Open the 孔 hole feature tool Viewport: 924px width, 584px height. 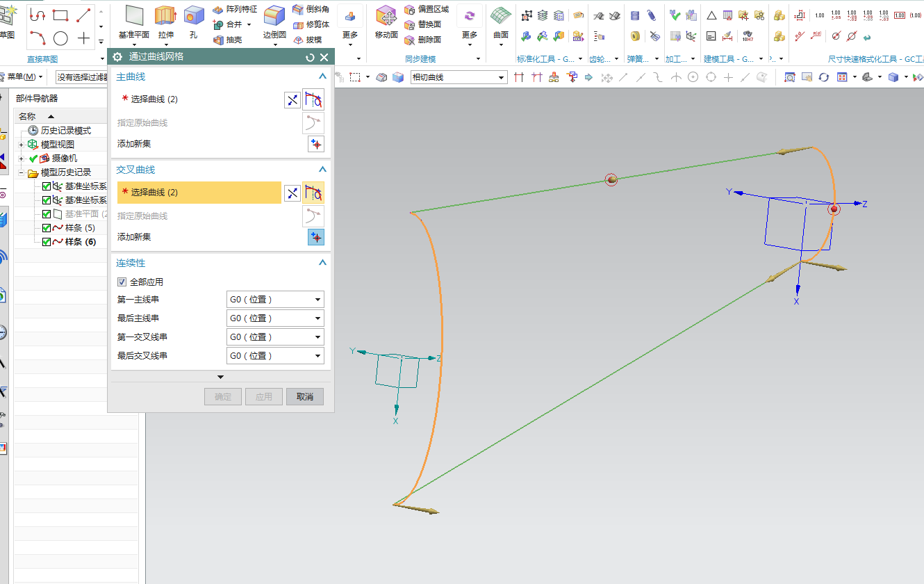point(194,22)
